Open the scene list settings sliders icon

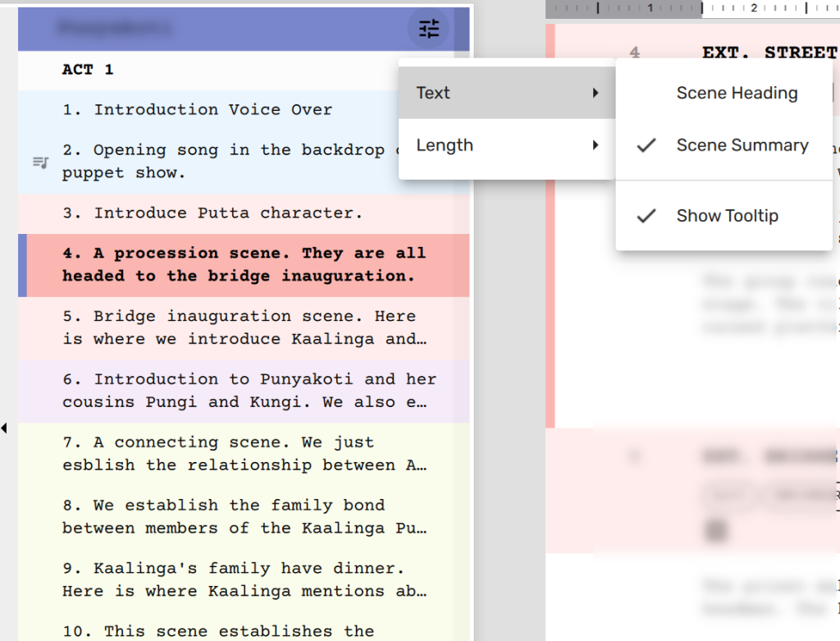point(429,29)
